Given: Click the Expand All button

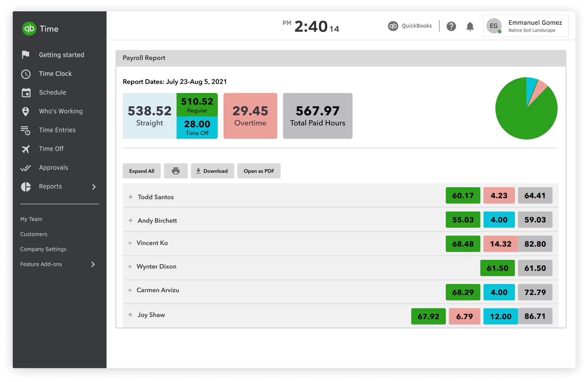Looking at the screenshot, I should [142, 171].
